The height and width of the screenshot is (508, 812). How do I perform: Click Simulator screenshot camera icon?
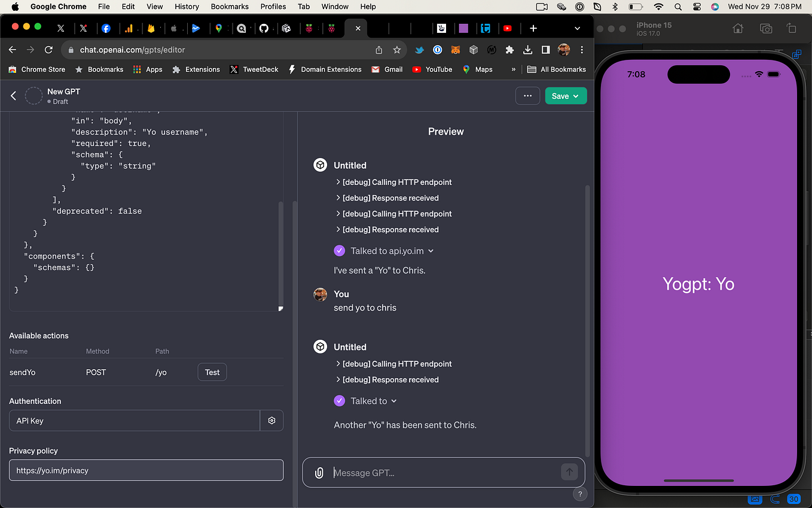(x=765, y=28)
